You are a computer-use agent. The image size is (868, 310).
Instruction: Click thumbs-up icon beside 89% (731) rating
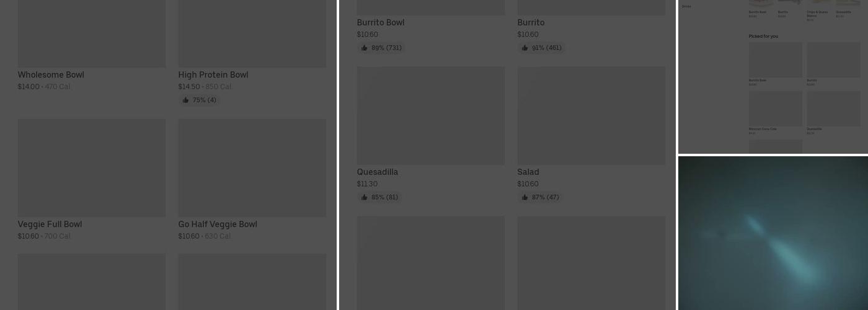tap(364, 48)
